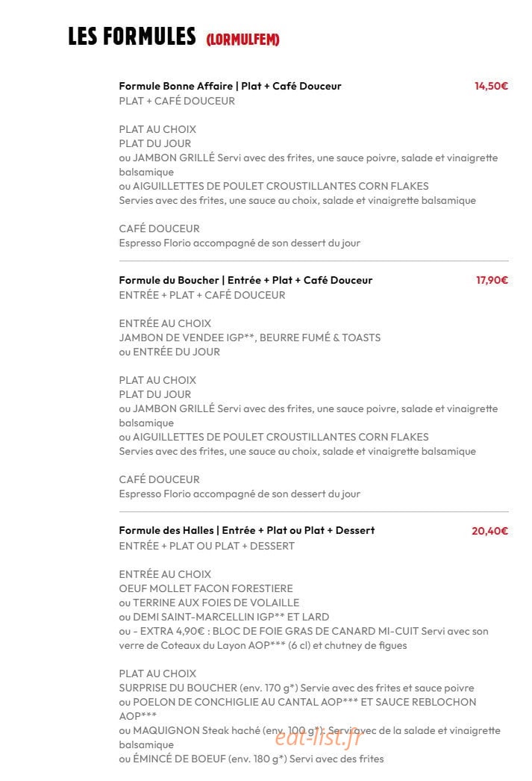Select the Formule des Halles title
The height and width of the screenshot is (781, 532).
click(x=247, y=531)
